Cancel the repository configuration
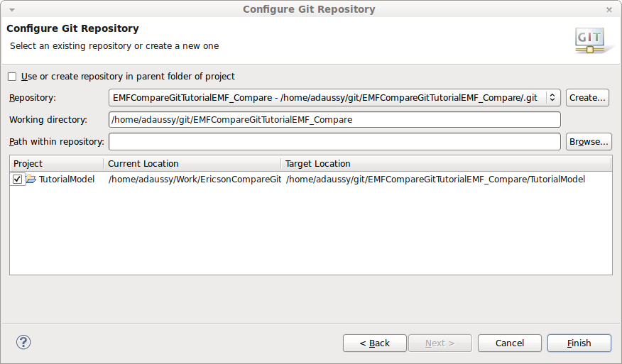Viewport: 622px width, 364px height. point(510,343)
